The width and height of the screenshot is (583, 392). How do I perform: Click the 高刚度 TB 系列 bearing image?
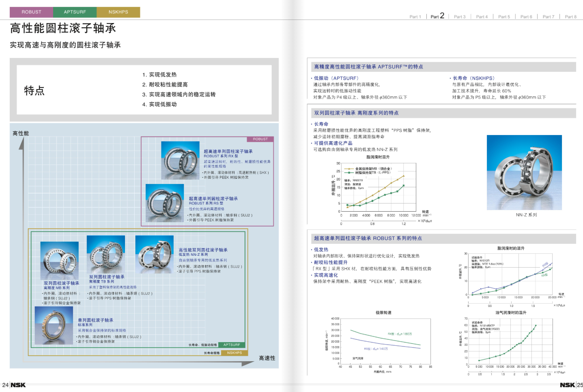[105, 254]
